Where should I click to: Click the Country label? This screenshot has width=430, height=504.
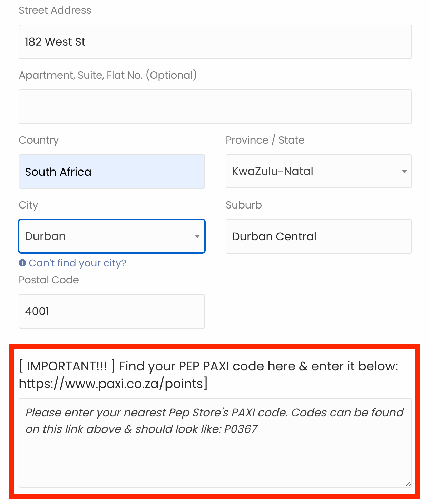coord(39,140)
